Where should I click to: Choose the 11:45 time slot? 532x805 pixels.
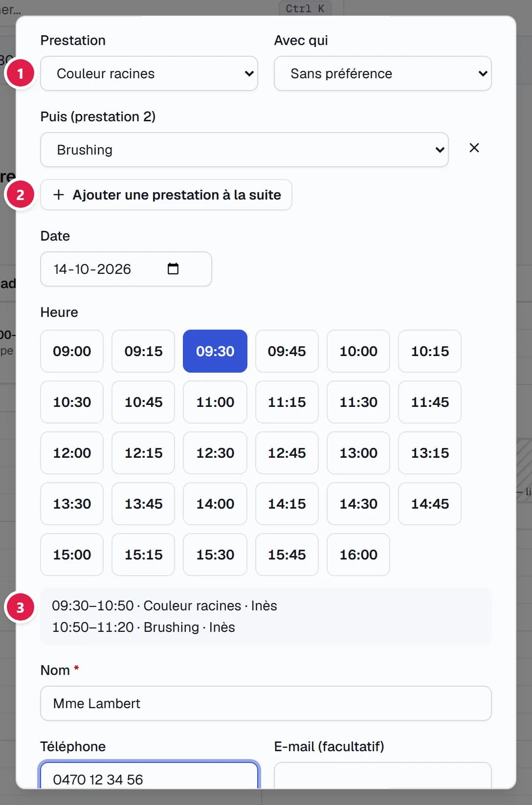(430, 402)
